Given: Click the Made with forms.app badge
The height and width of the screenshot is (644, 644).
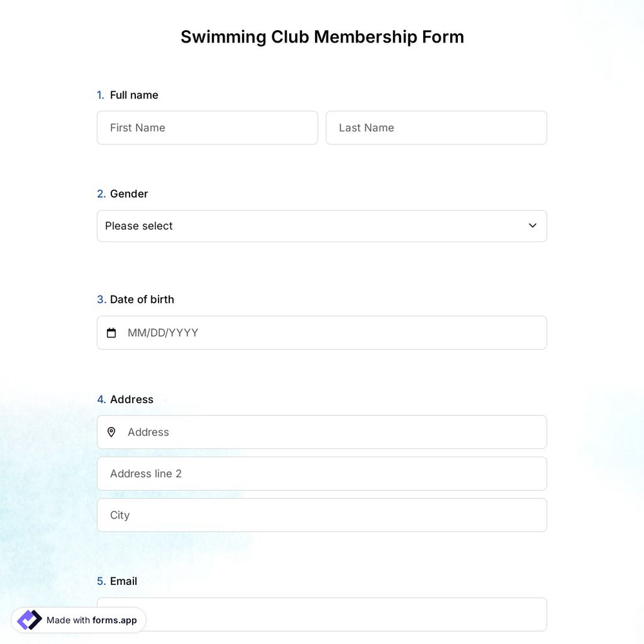Looking at the screenshot, I should [x=79, y=620].
